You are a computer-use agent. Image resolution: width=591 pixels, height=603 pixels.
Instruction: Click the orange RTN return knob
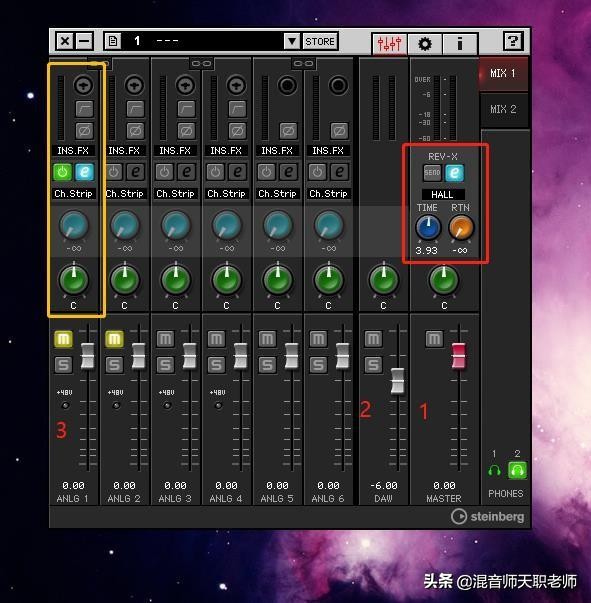click(x=461, y=227)
